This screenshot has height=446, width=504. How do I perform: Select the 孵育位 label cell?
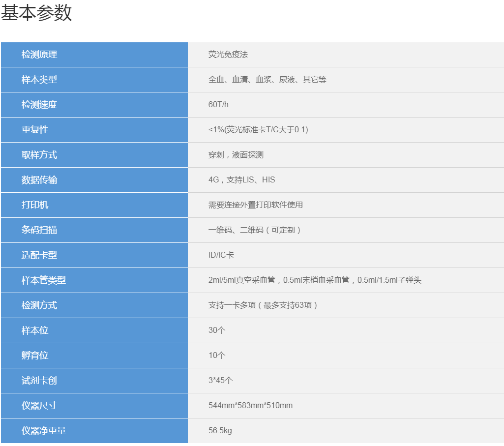(x=94, y=356)
